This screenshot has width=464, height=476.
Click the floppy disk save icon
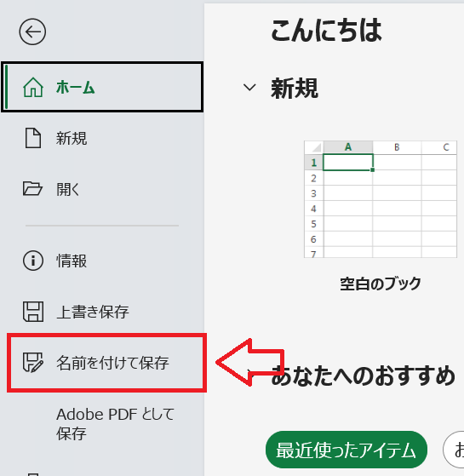pyautogui.click(x=33, y=312)
